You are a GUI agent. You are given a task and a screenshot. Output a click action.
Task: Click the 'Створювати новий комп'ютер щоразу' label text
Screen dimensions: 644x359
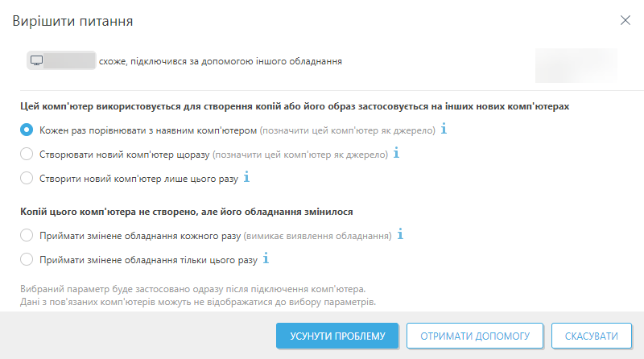click(125, 155)
